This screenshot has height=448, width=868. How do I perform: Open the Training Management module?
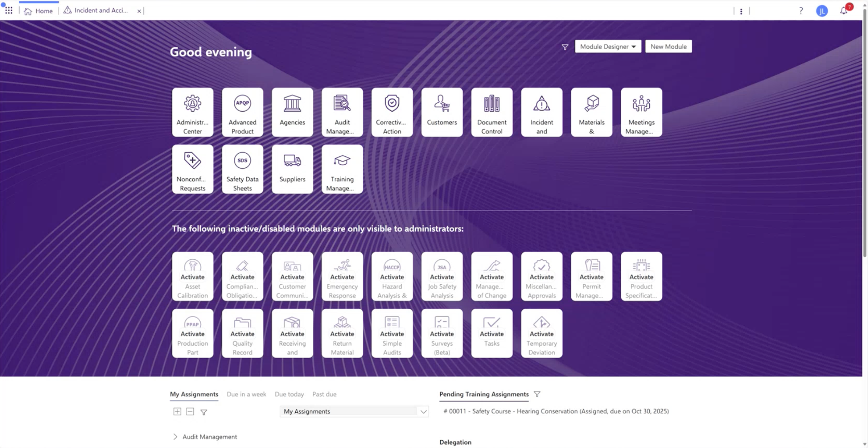click(x=342, y=169)
